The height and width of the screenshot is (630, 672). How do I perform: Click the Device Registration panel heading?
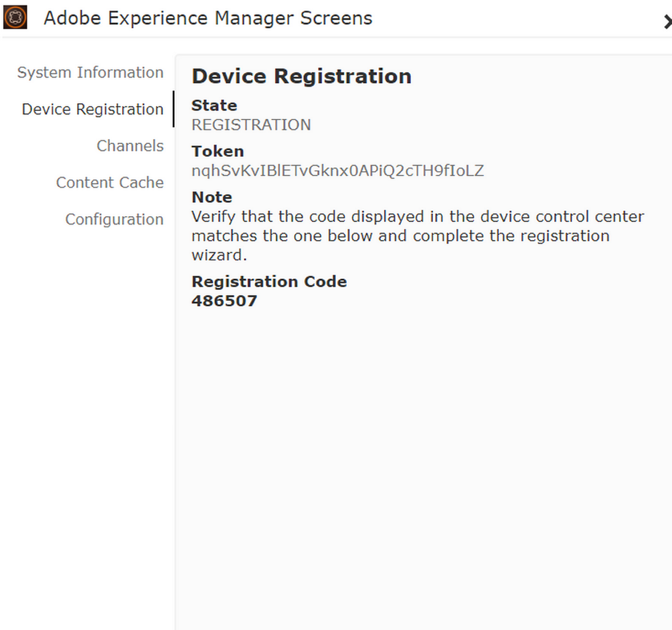coord(301,76)
